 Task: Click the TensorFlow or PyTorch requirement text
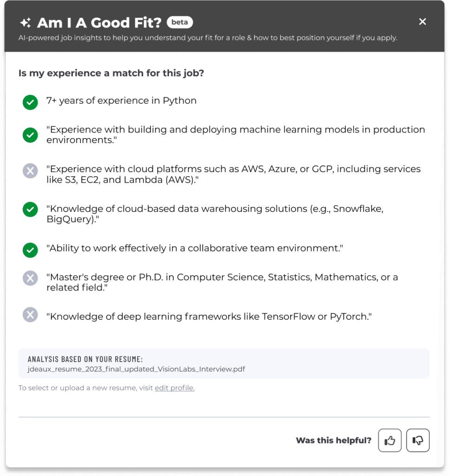point(209,317)
